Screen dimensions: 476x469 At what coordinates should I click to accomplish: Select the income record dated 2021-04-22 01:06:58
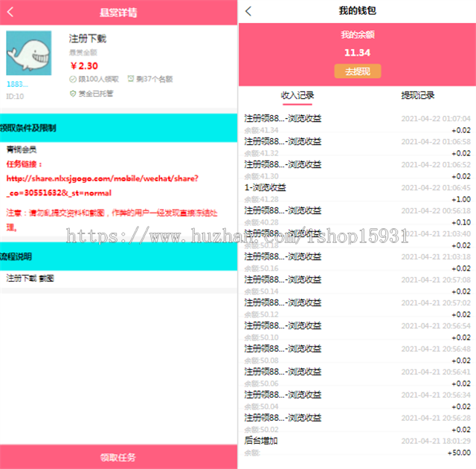[x=357, y=147]
